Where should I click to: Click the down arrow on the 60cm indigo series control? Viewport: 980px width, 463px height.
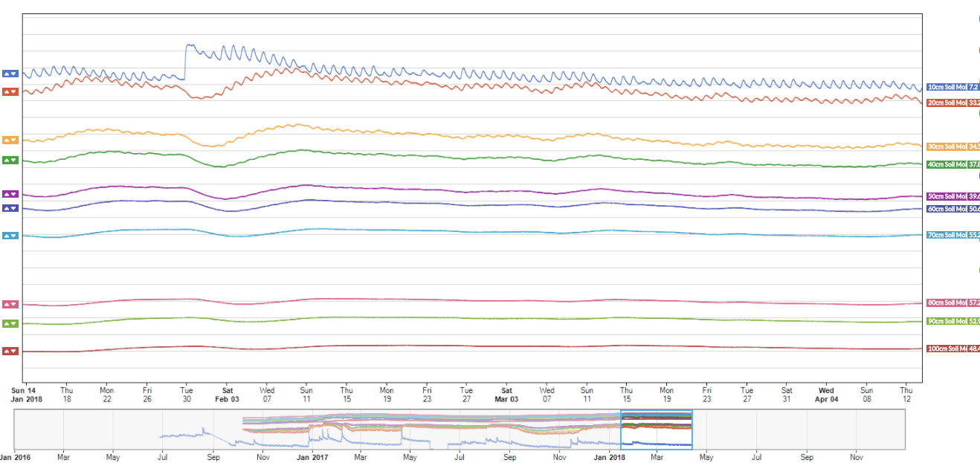pos(14,208)
